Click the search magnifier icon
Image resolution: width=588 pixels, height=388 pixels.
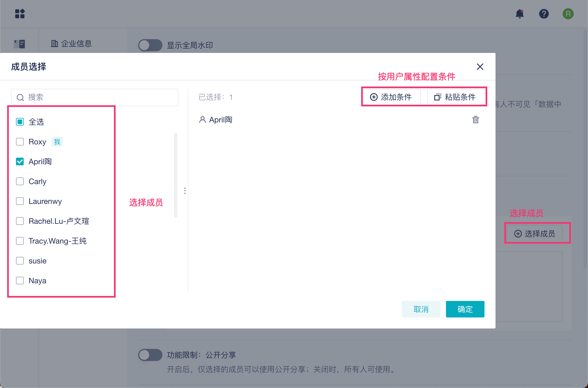click(x=20, y=97)
